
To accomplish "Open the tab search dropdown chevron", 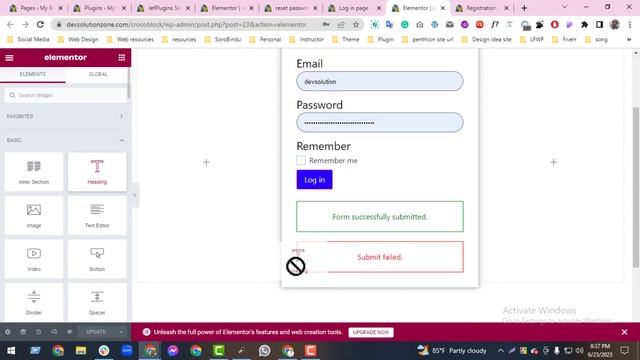I will pos(564,8).
